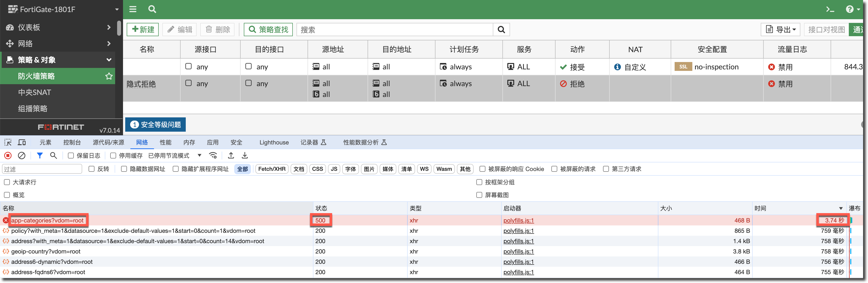
Task: Click the export HAR download icon
Action: pos(245,155)
